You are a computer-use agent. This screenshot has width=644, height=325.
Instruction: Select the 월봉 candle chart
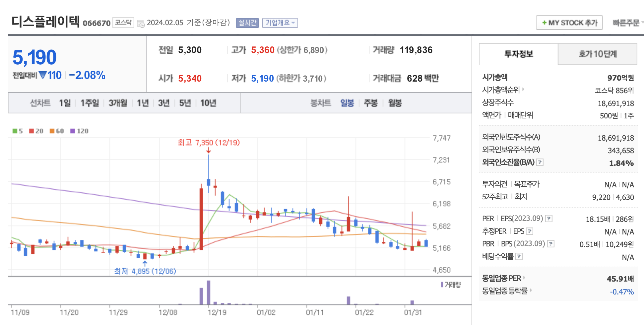pyautogui.click(x=395, y=103)
